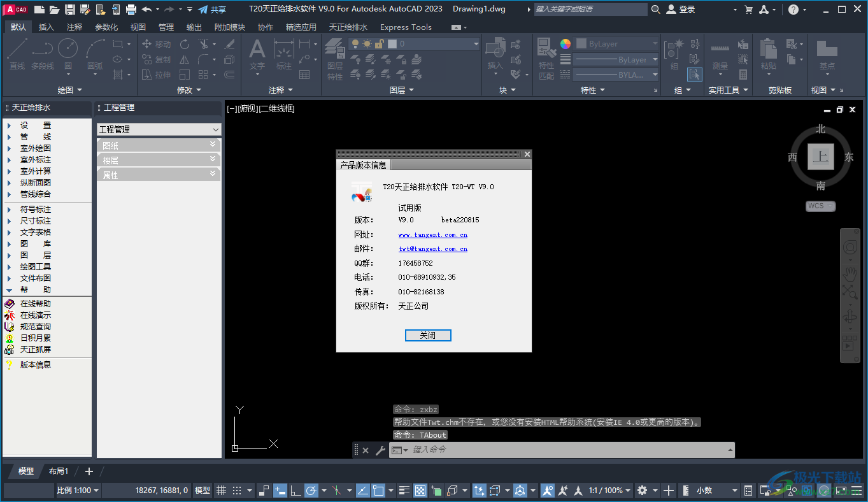This screenshot has width=868, height=502.
Task: Open the 比例 1:100 scale dropdown
Action: 78,491
